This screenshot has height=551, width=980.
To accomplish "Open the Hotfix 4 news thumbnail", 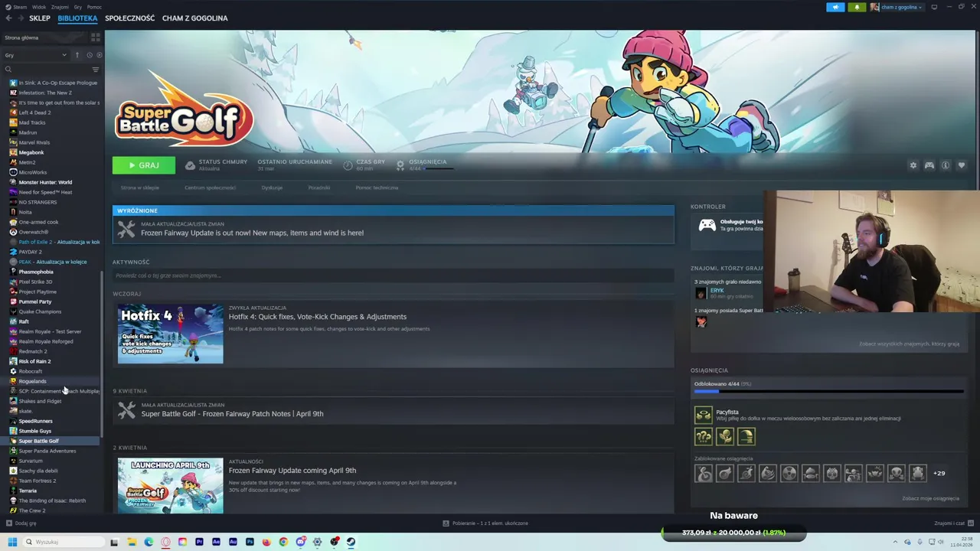I will tap(170, 334).
